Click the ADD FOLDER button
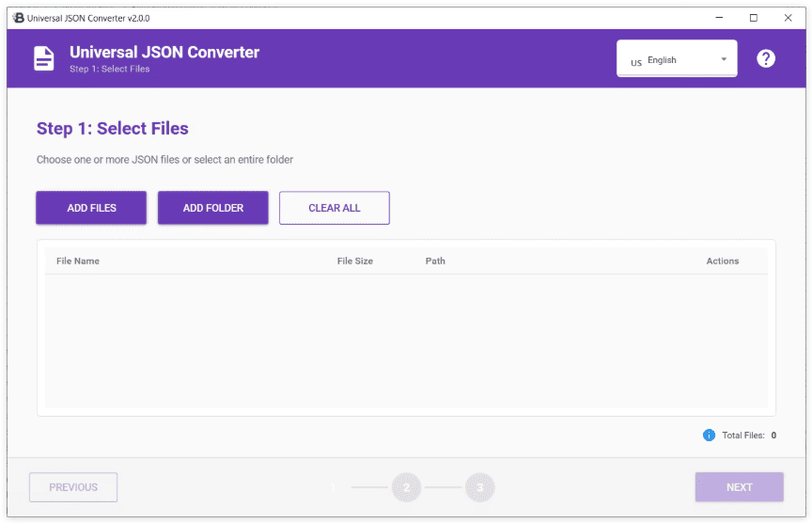The height and width of the screenshot is (523, 812). [212, 208]
